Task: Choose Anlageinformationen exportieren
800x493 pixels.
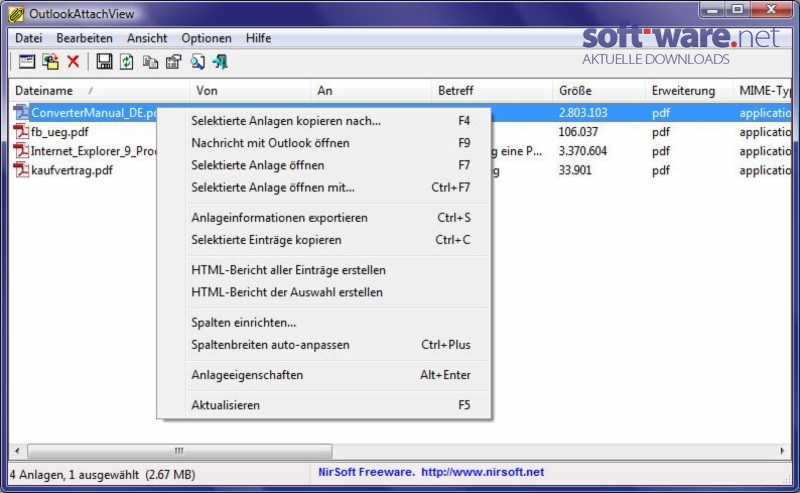Action: [324, 217]
